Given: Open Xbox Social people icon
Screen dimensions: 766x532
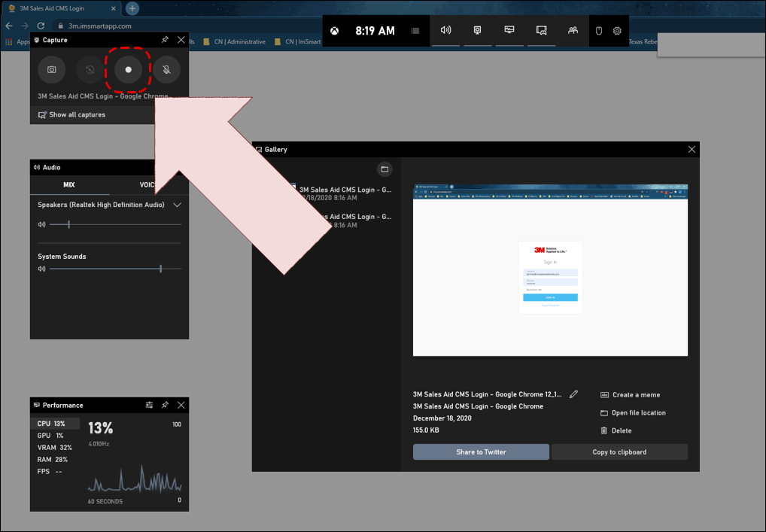Looking at the screenshot, I should point(573,30).
